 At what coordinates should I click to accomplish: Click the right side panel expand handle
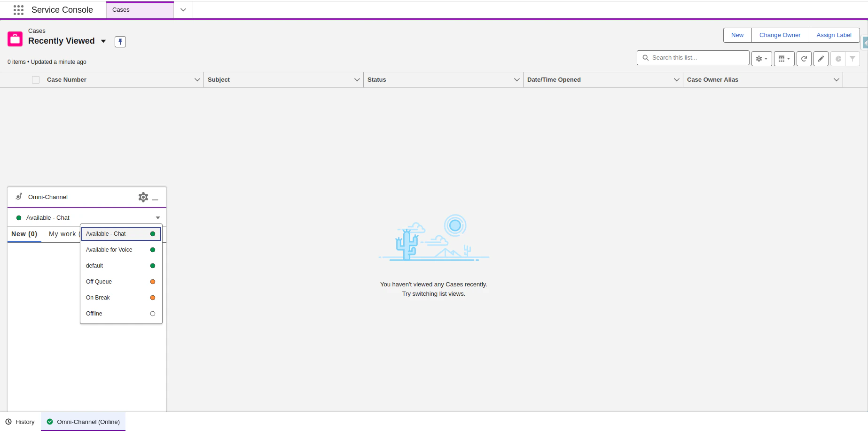(x=865, y=44)
